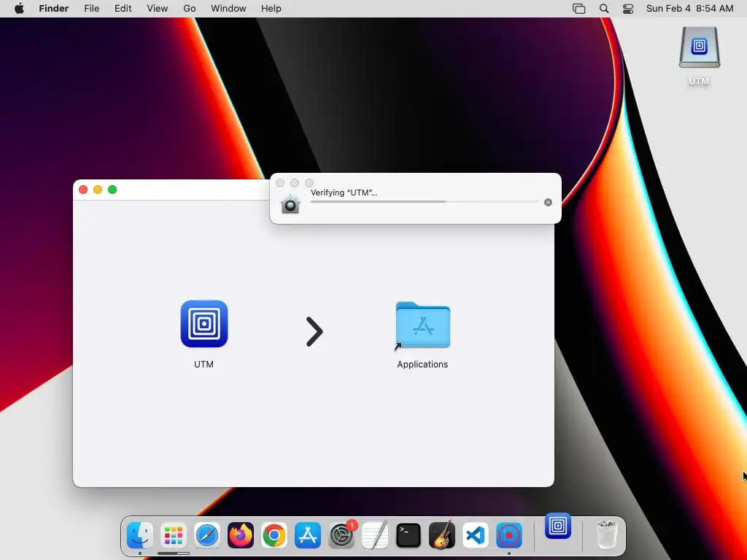The height and width of the screenshot is (560, 747).
Task: Open TextEdit from the Dock
Action: 375,535
